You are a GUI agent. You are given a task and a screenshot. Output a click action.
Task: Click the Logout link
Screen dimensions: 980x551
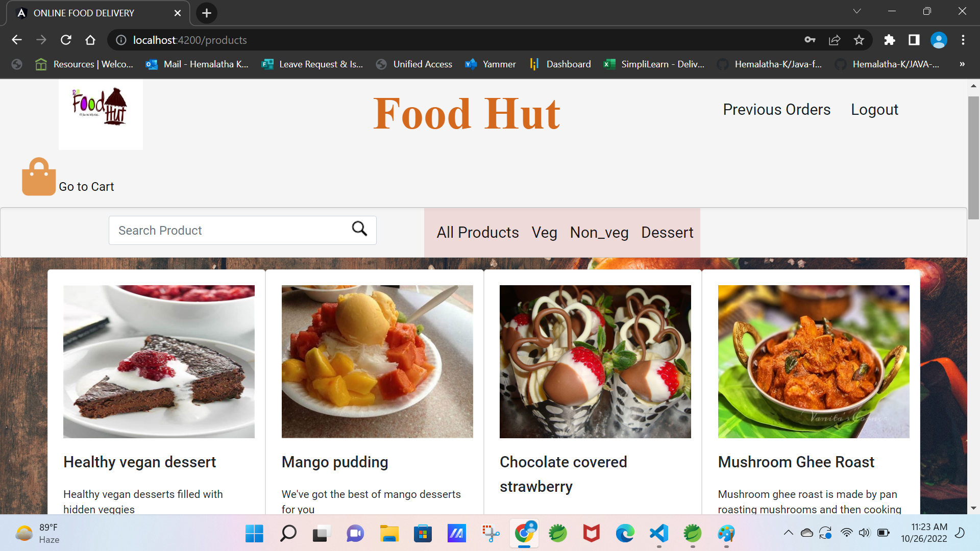pyautogui.click(x=874, y=110)
